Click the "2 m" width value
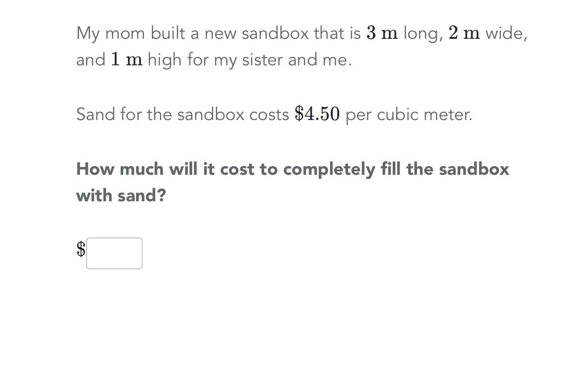Viewport: 583px width, 392px height. pos(464,33)
